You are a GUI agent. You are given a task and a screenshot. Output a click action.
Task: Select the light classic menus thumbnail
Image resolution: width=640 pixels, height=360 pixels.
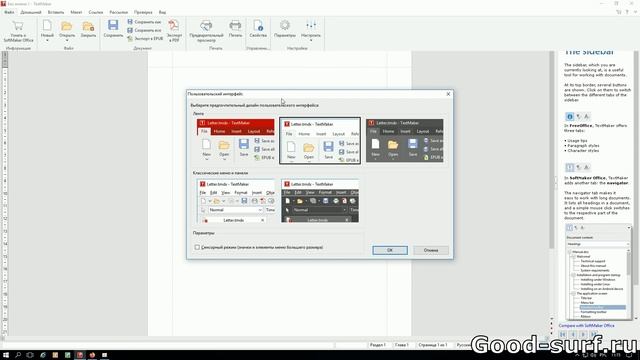tap(236, 201)
